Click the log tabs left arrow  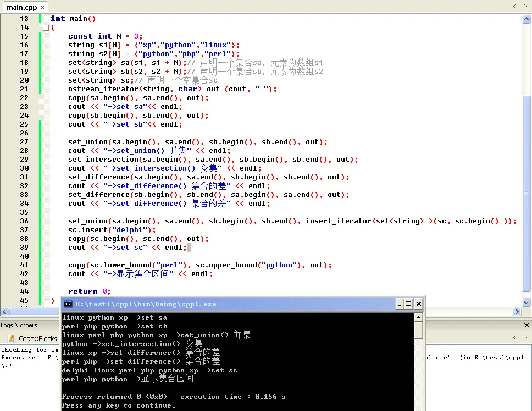click(x=515, y=337)
